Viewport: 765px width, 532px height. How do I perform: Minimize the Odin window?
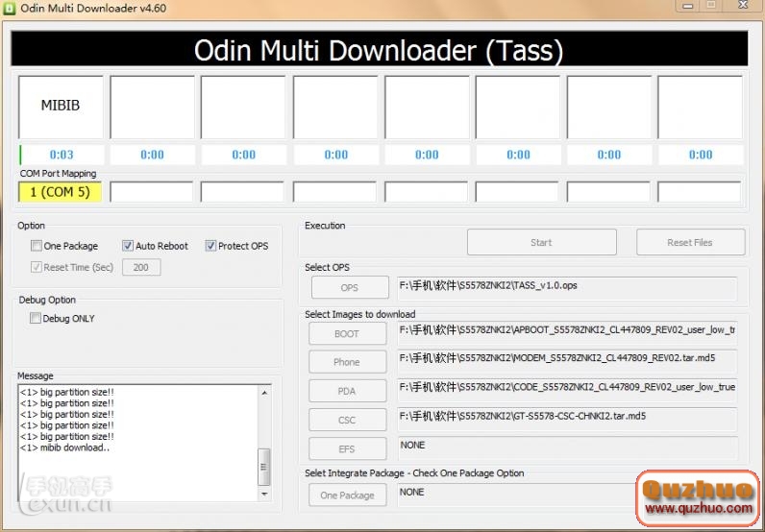(688, 6)
